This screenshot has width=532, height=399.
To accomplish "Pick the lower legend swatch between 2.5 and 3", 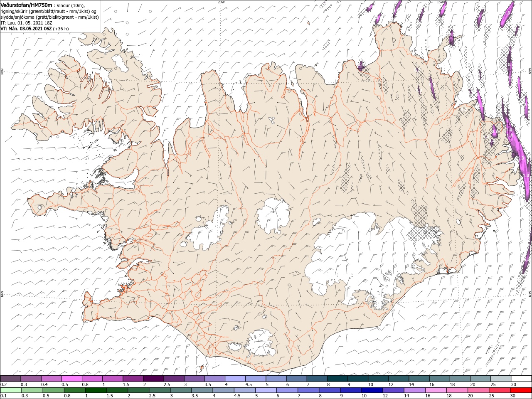I will (159, 390).
